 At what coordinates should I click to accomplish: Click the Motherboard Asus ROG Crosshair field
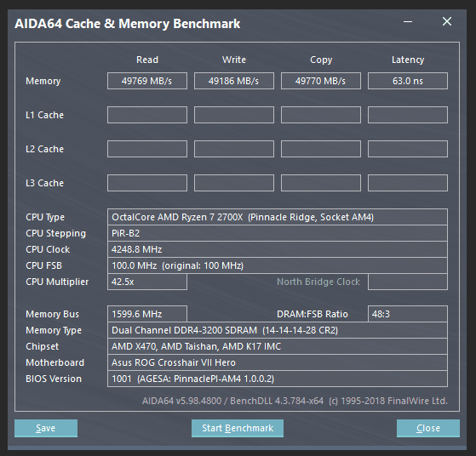(x=278, y=362)
